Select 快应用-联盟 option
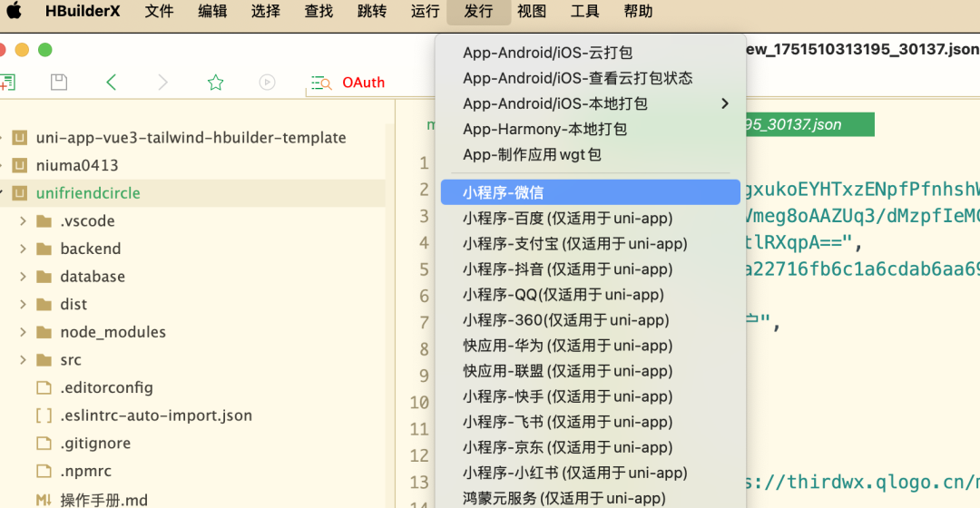This screenshot has width=980, height=508. [590, 371]
